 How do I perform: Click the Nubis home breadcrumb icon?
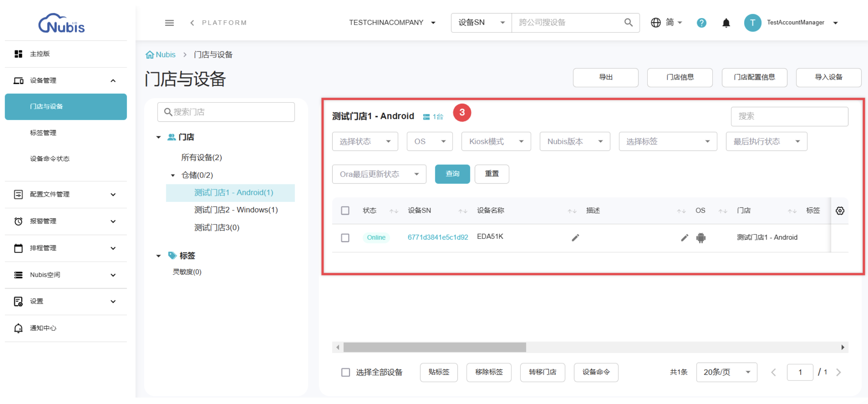(x=150, y=55)
